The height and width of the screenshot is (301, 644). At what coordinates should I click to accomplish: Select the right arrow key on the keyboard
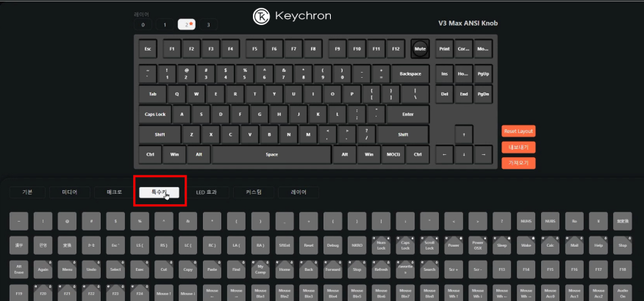[x=484, y=155]
